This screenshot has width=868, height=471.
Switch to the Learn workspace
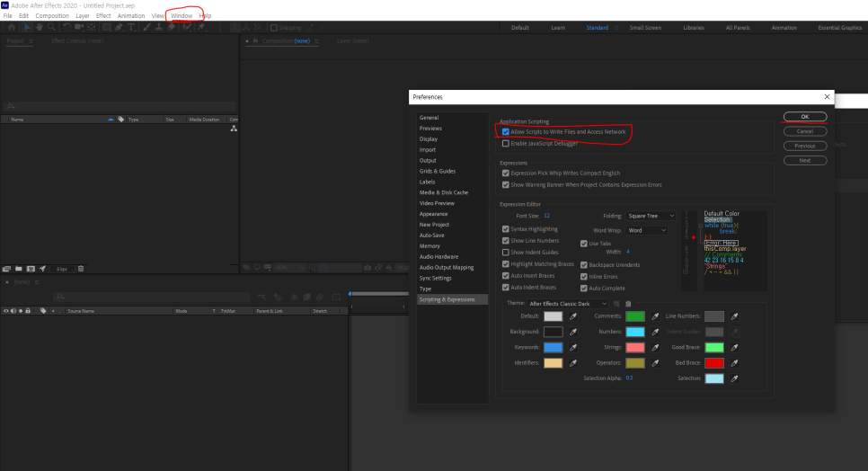558,28
